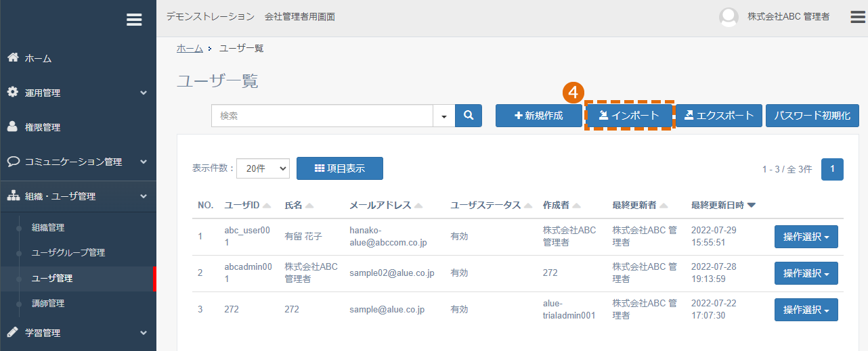Screen dimensions: 868x351
Task: Click the 最終更新日時 column header
Action: [x=718, y=205]
